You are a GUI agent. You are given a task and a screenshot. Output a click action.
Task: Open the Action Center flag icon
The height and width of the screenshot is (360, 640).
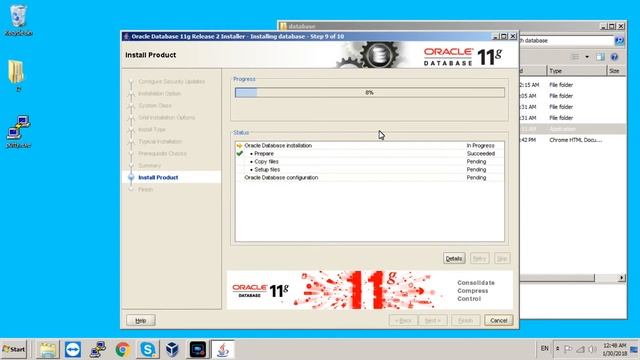tap(568, 349)
